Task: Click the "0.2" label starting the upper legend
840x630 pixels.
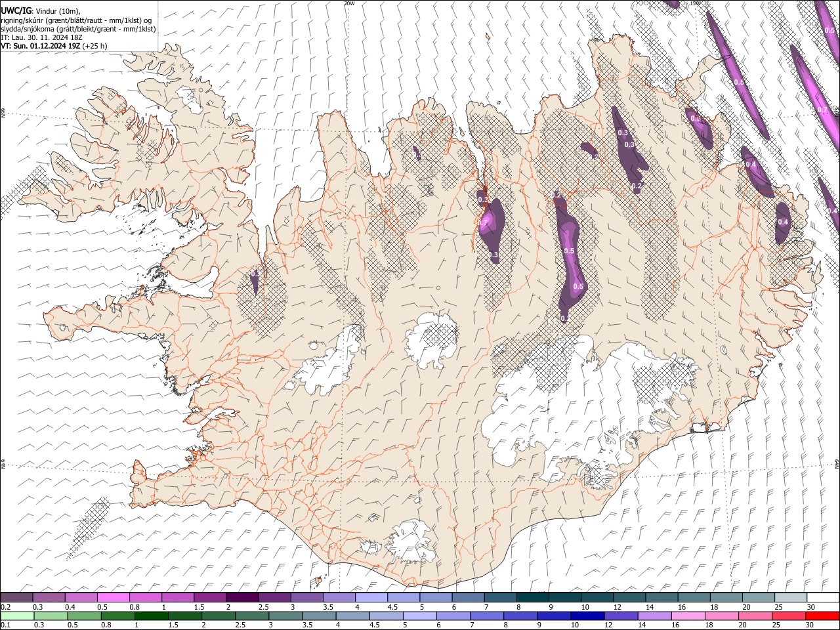Action: coord(6,606)
